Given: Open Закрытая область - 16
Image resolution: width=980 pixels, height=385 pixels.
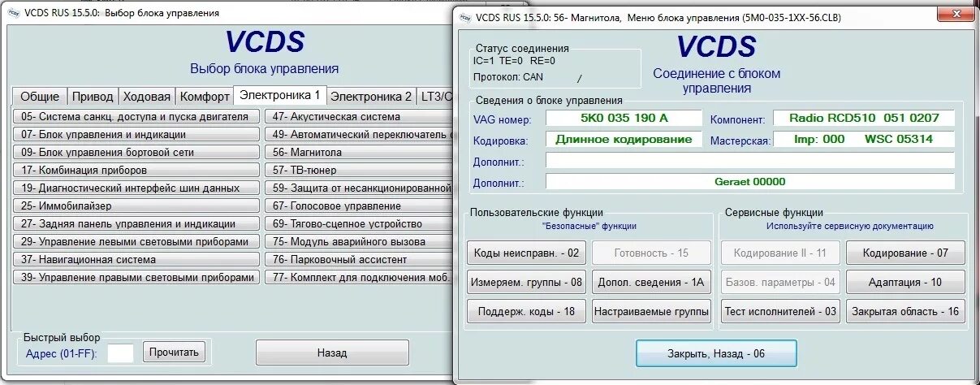Looking at the screenshot, I should (905, 311).
